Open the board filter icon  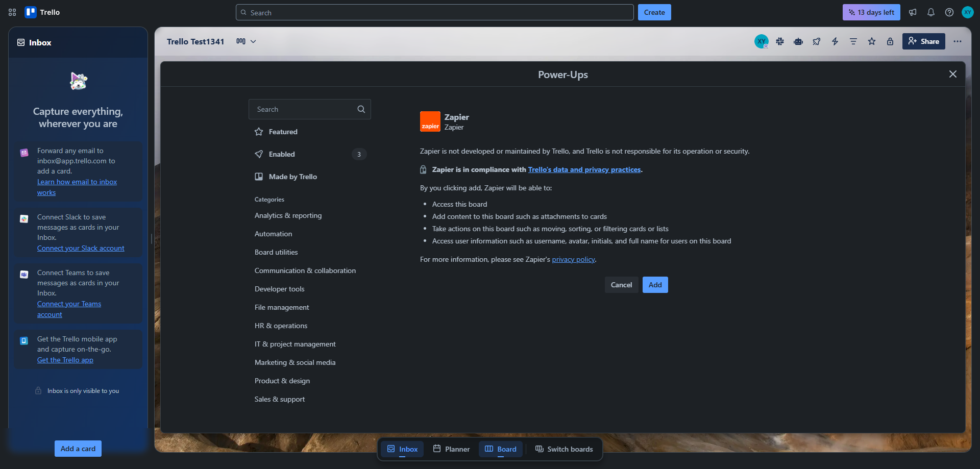pyautogui.click(x=853, y=41)
